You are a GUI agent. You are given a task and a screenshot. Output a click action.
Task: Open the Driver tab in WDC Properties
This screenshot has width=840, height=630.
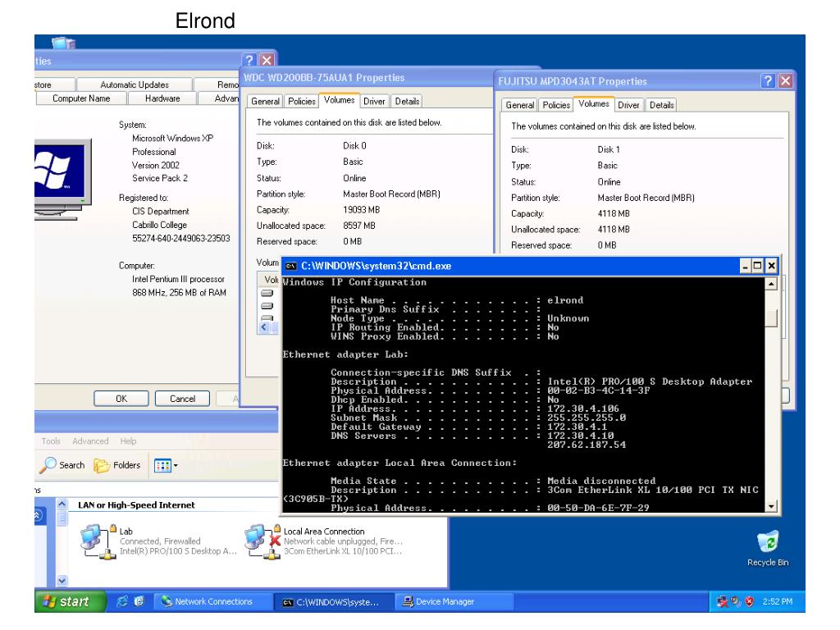coord(374,101)
